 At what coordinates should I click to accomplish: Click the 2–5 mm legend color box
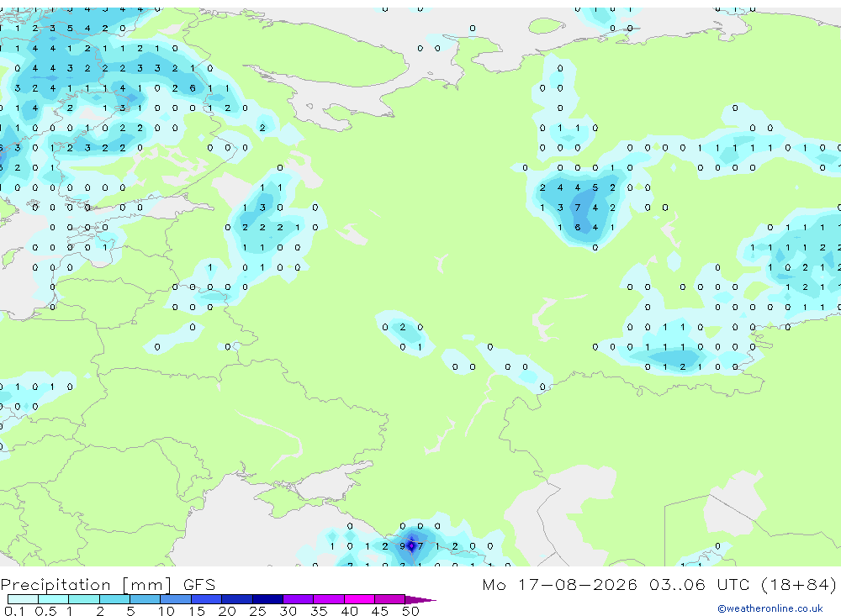[114, 599]
